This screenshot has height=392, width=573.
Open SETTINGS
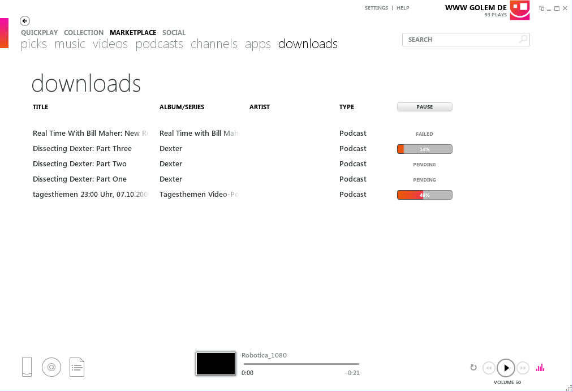376,7
